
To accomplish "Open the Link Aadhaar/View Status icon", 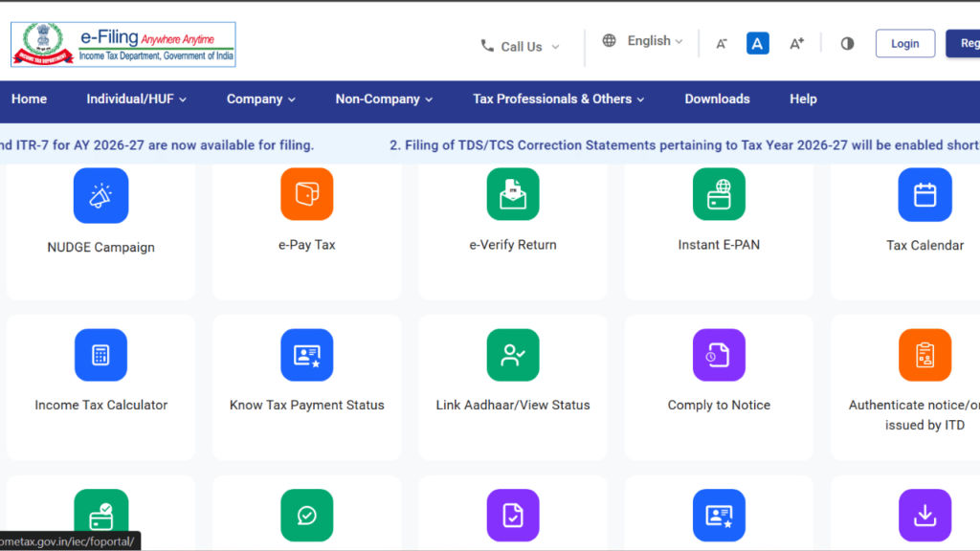I will (x=513, y=355).
